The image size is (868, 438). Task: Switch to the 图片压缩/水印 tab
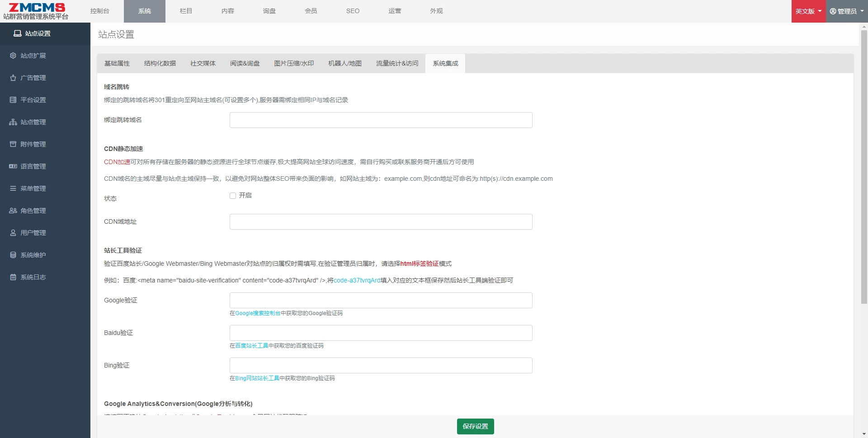(294, 63)
